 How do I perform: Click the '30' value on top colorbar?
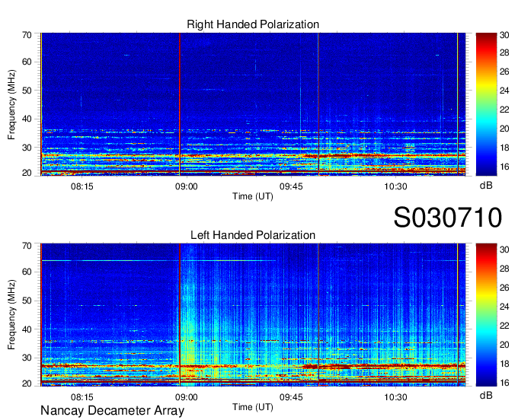click(504, 35)
